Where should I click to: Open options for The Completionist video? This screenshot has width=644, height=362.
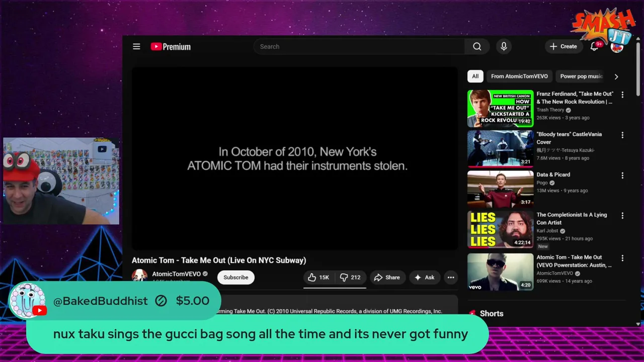click(x=622, y=215)
